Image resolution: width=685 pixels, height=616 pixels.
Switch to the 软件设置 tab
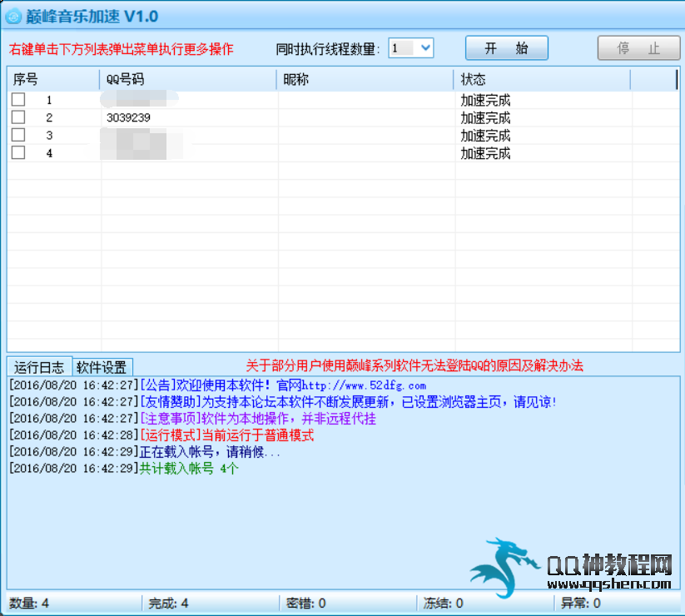[102, 367]
